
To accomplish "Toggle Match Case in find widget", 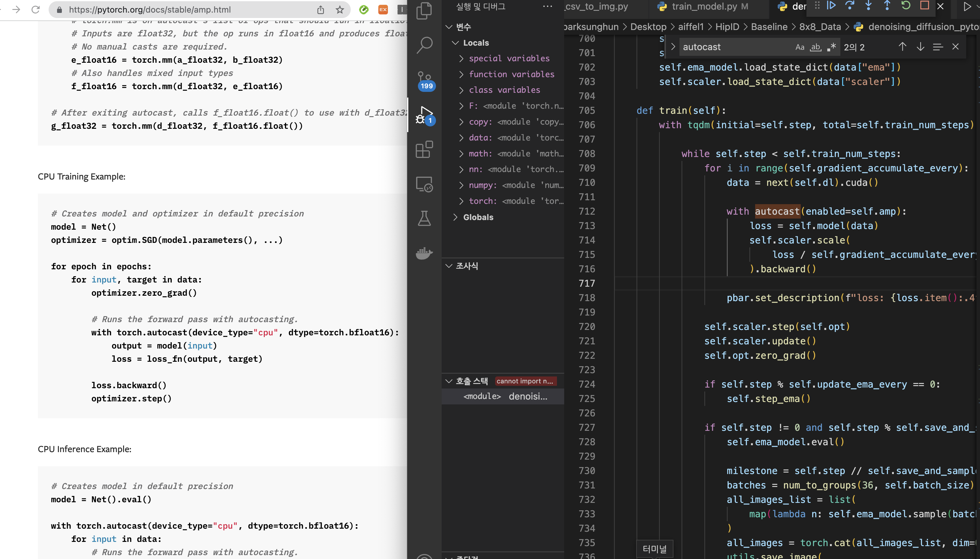I will 800,47.
